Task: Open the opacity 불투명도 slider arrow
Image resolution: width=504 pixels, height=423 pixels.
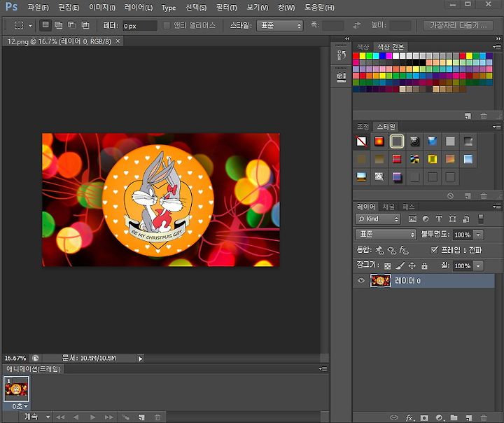Action: 478,235
